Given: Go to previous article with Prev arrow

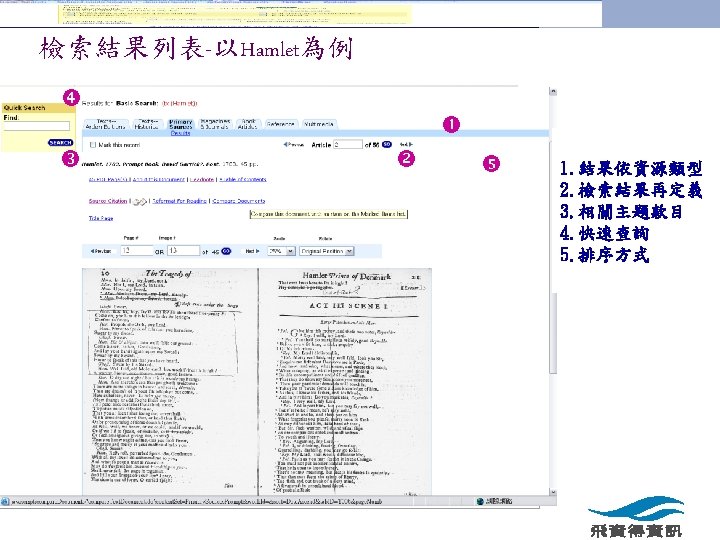Looking at the screenshot, I should click(294, 145).
